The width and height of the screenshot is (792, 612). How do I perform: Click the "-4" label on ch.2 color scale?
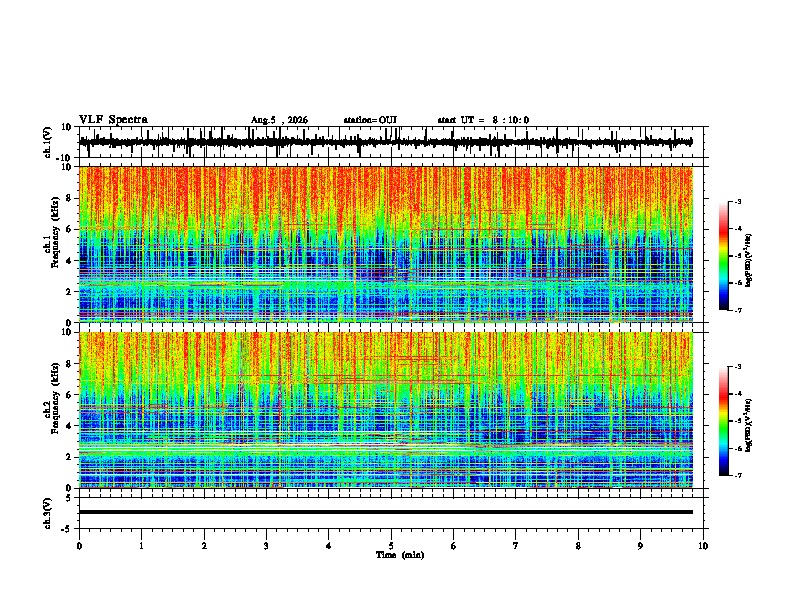coord(738,394)
